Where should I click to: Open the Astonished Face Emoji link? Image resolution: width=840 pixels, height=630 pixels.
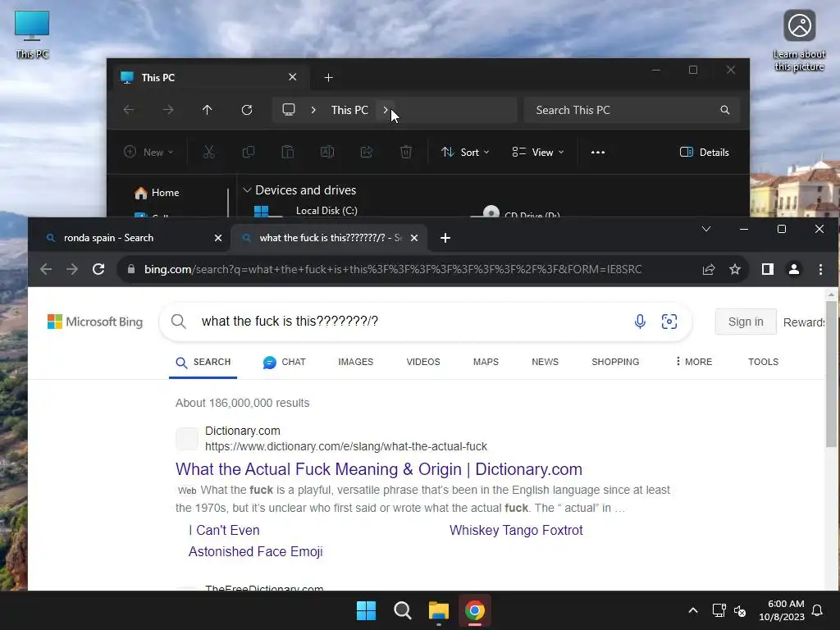tap(256, 552)
